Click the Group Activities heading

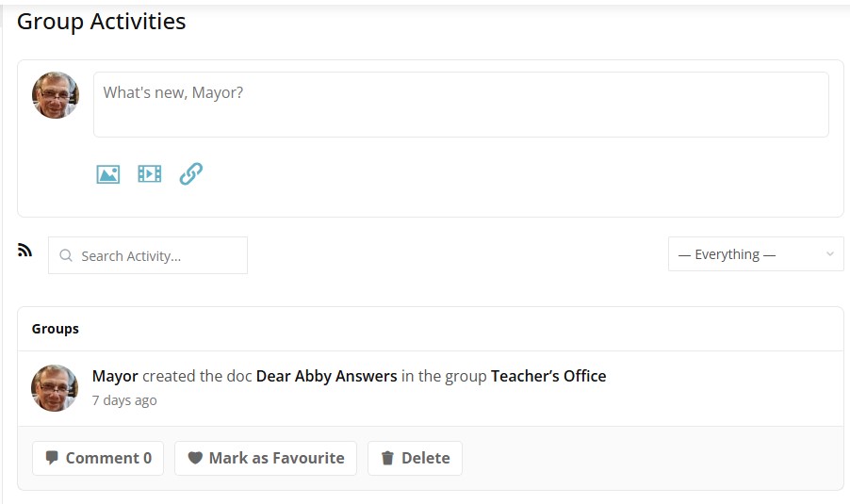click(102, 22)
